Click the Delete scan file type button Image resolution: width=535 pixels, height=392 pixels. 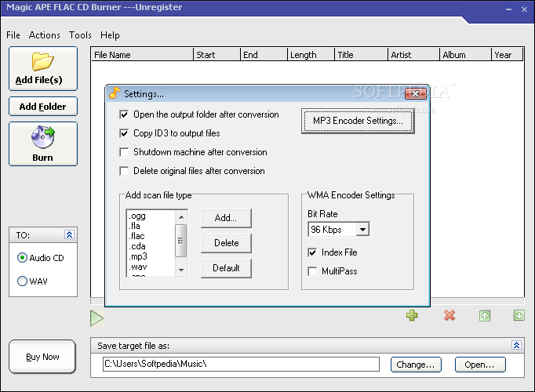(226, 243)
